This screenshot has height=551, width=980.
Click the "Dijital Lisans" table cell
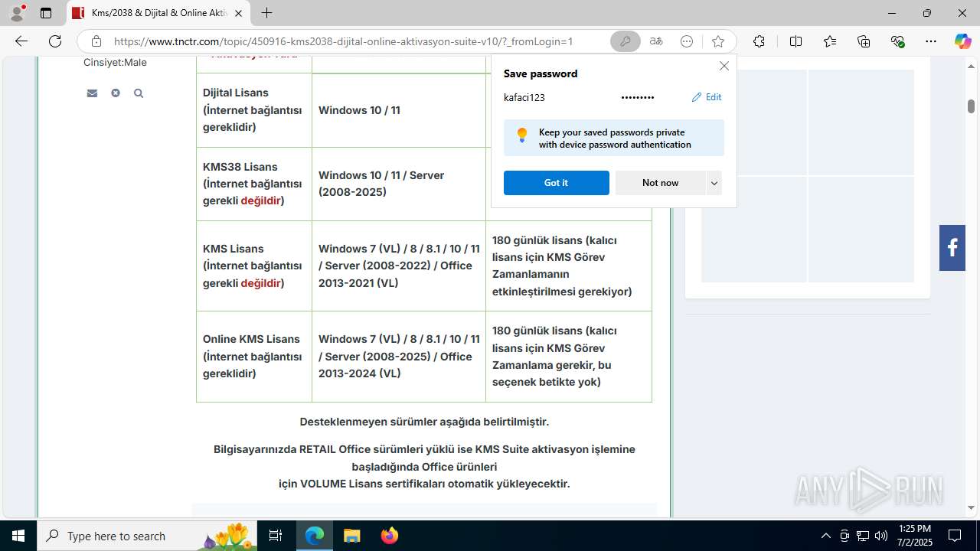254,110
